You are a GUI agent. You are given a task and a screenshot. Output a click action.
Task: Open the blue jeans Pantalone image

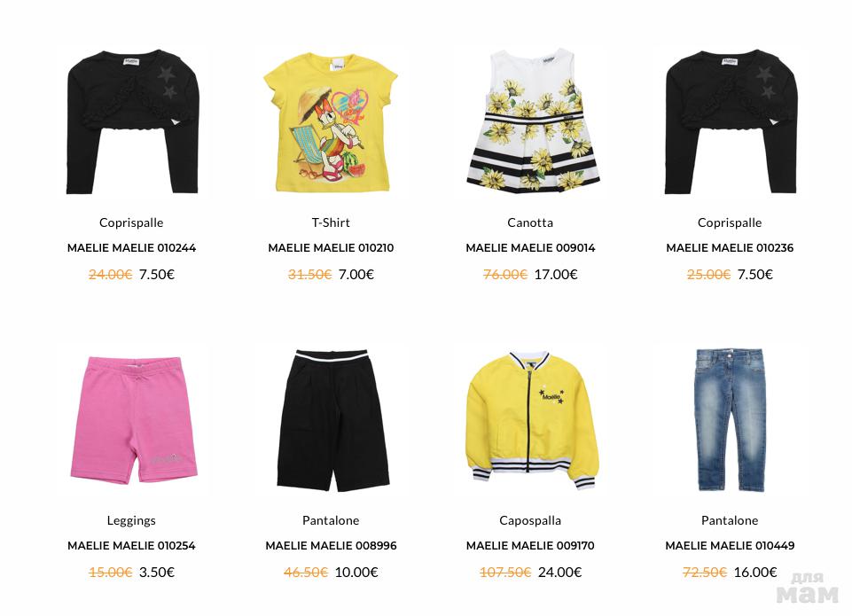pyautogui.click(x=730, y=420)
